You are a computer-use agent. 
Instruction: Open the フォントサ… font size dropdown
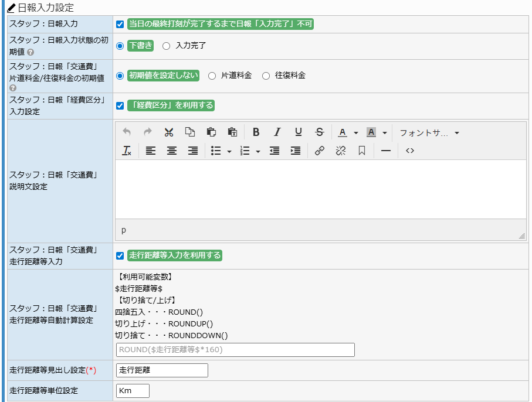coord(429,133)
